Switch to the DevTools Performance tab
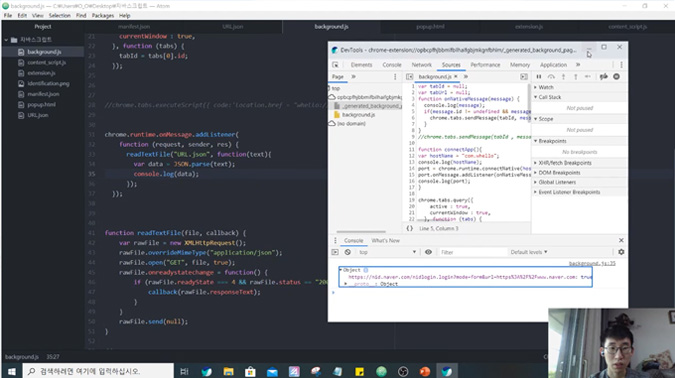This screenshot has width=675, height=378. tap(485, 65)
